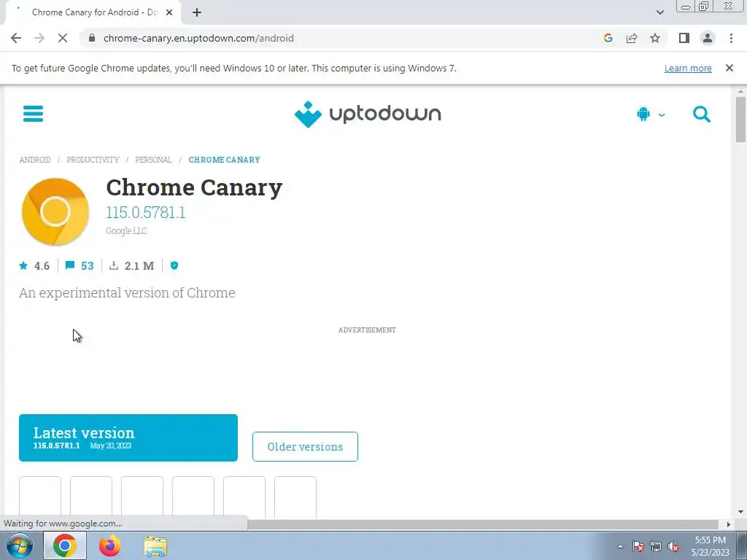
Task: Go back with the browser back arrow
Action: click(16, 38)
